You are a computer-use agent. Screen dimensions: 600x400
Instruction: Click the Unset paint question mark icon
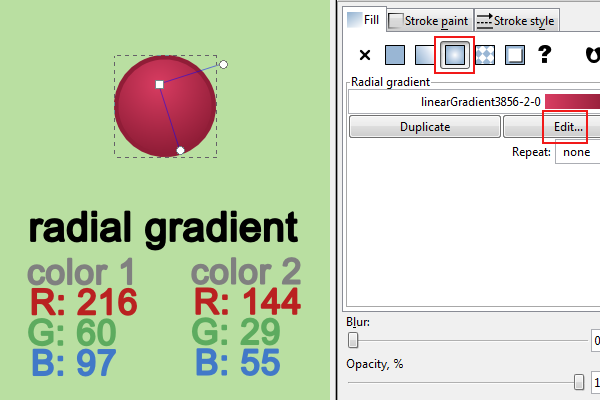pos(545,54)
